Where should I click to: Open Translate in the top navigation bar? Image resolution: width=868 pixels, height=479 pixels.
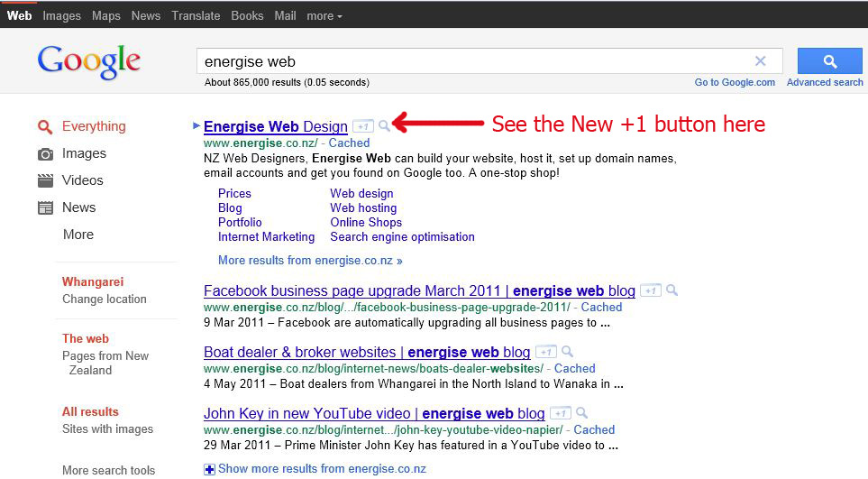(x=195, y=15)
